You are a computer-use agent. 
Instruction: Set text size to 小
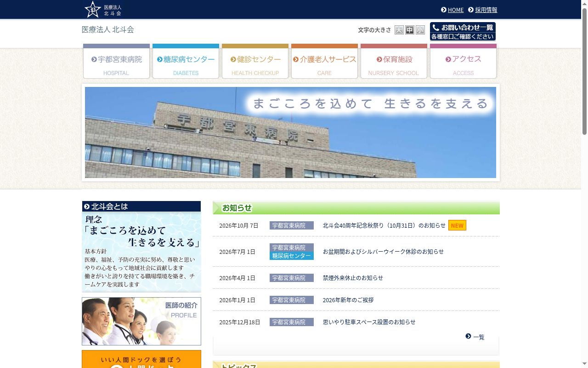tap(420, 30)
